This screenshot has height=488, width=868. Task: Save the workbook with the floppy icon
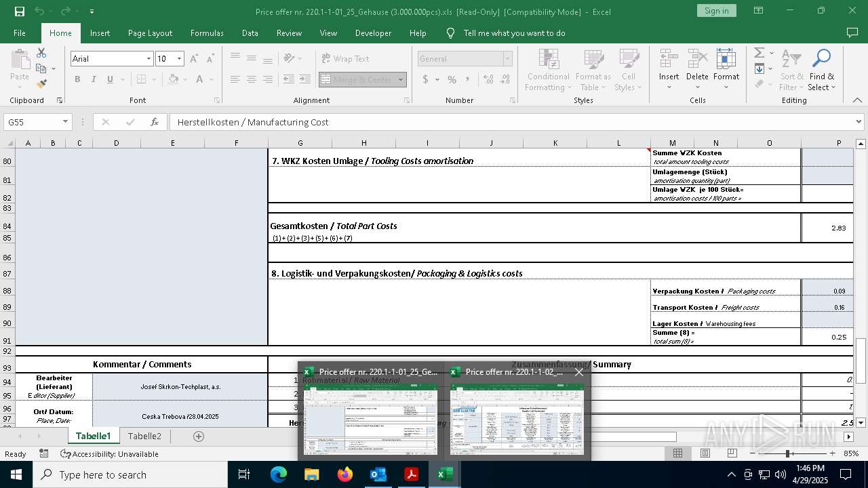pyautogui.click(x=20, y=12)
